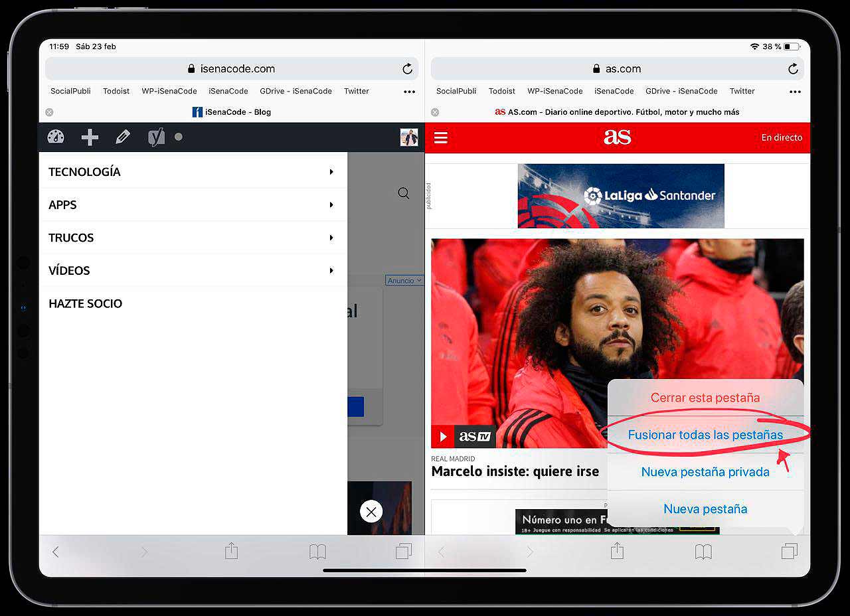The image size is (850, 616).
Task: Expand the APPS submenu arrow
Action: click(x=331, y=205)
